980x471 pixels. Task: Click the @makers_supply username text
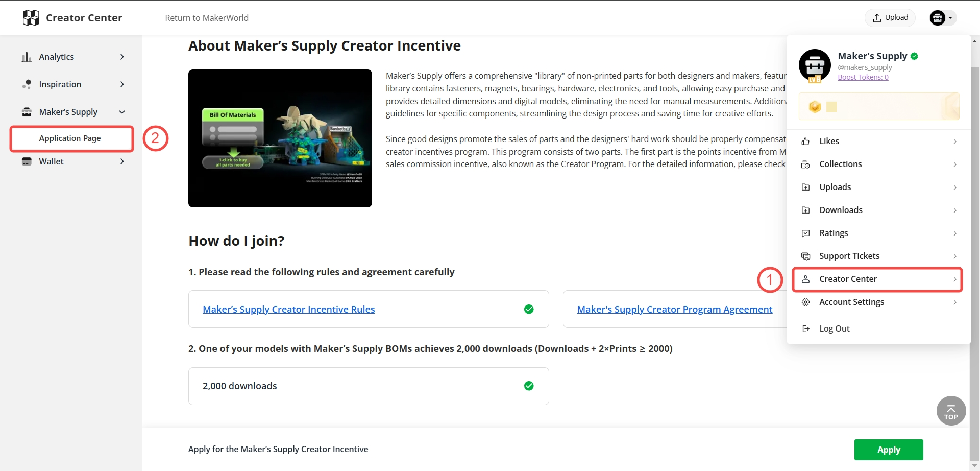tap(865, 67)
